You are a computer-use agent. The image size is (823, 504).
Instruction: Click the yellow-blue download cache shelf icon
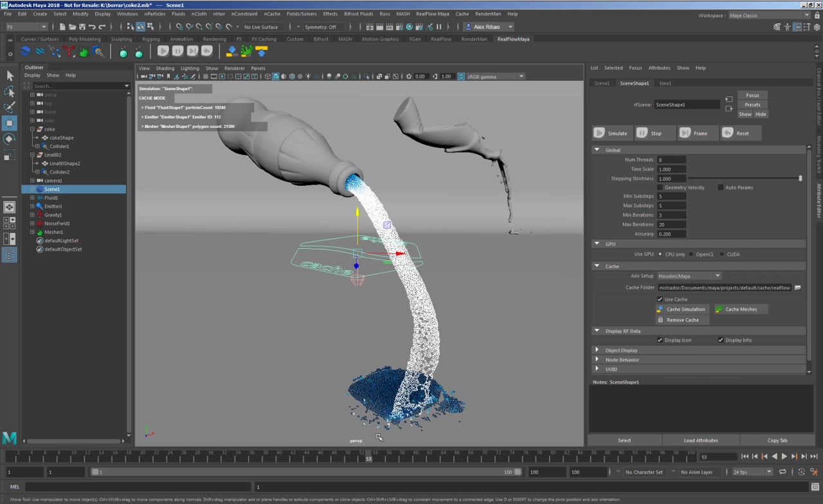(231, 51)
